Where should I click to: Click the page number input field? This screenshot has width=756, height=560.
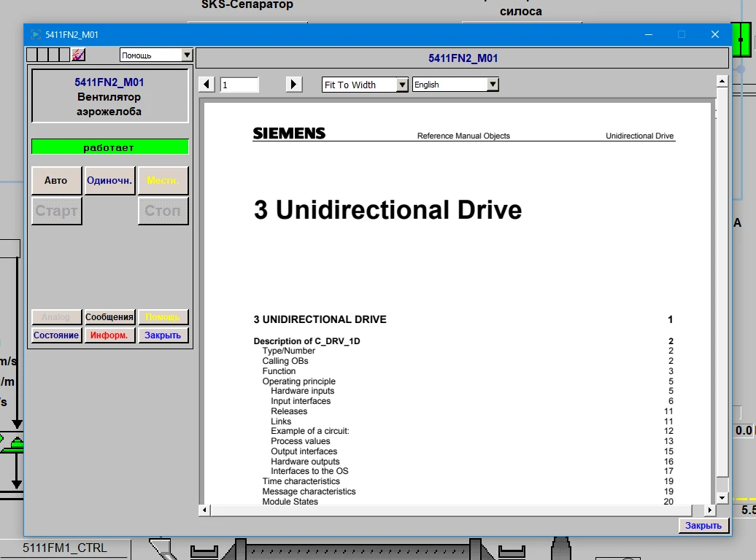[239, 85]
